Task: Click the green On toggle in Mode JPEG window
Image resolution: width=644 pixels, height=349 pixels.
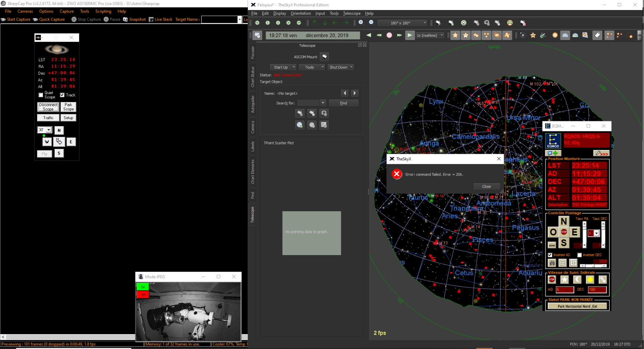Action: [x=143, y=287]
